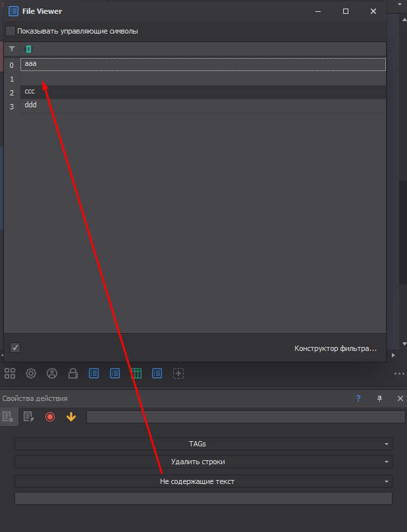
Task: Open the four-squares grid icon in bottom toolbar
Action: (x=10, y=373)
